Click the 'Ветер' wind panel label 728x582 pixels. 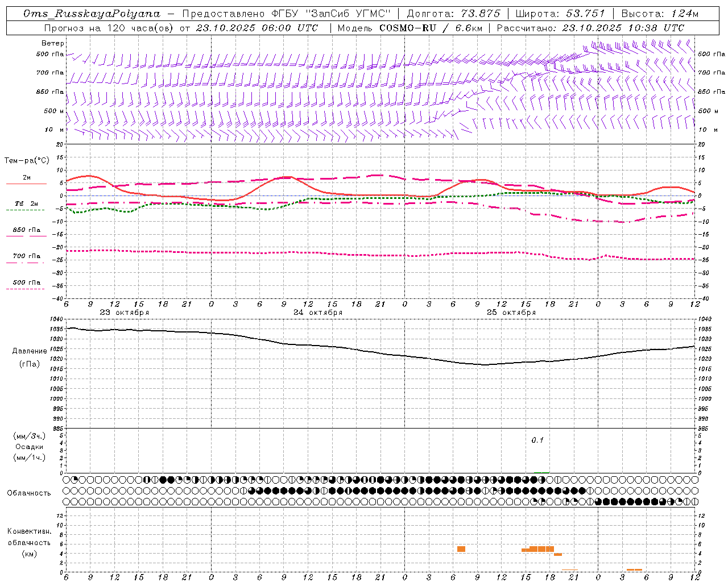pyautogui.click(x=53, y=43)
